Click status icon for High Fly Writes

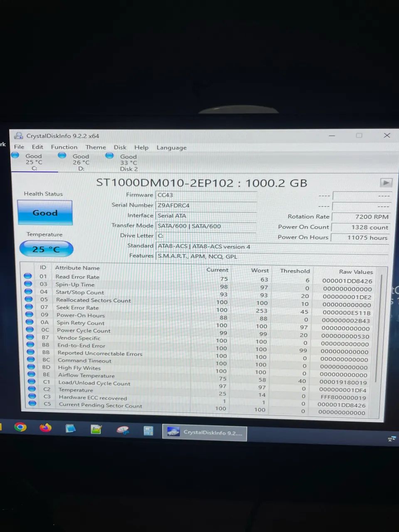click(31, 367)
